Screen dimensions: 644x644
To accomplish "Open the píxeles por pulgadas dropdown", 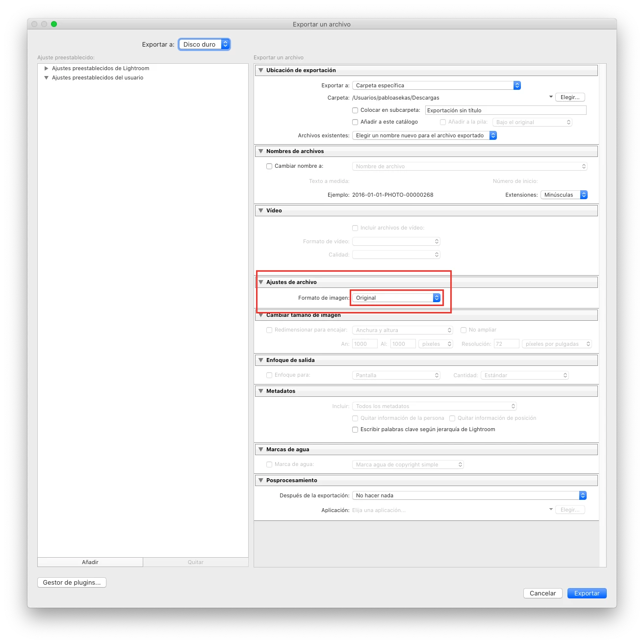I will (x=557, y=344).
